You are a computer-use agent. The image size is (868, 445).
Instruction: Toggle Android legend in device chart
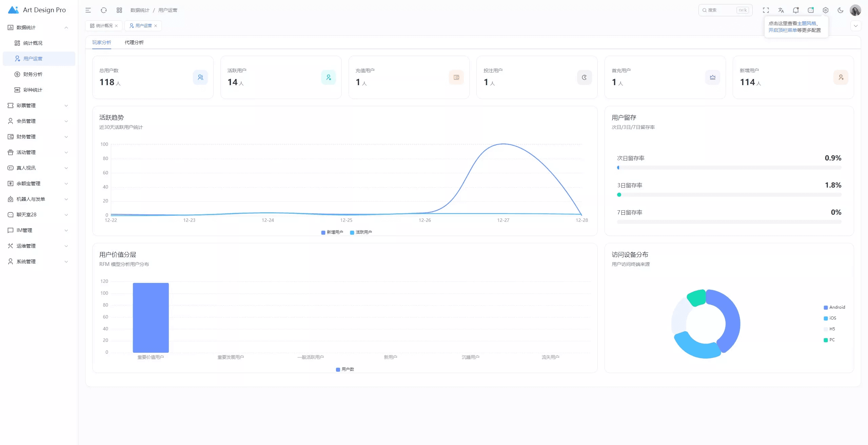pos(834,307)
